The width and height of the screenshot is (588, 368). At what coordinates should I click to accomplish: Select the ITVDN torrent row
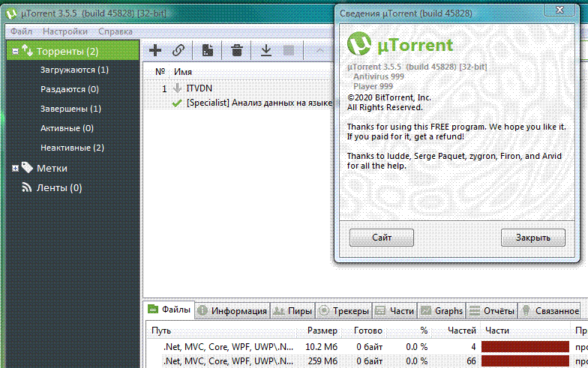[240, 88]
